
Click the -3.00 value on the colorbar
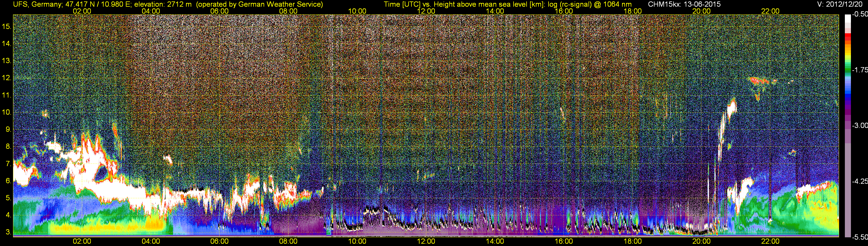click(x=860, y=125)
